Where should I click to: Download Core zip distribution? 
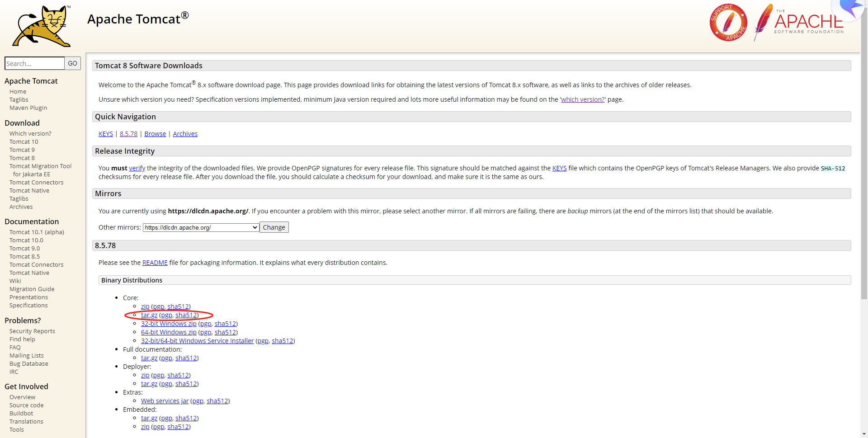[x=145, y=306]
